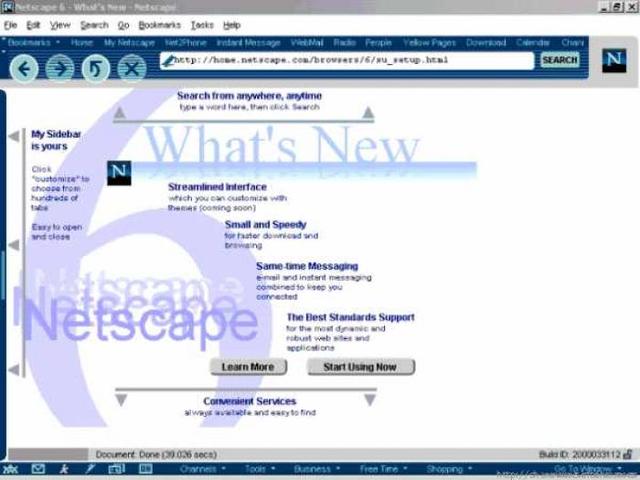The width and height of the screenshot is (640, 480).
Task: Open the Radio toolbar link
Action: tap(344, 42)
